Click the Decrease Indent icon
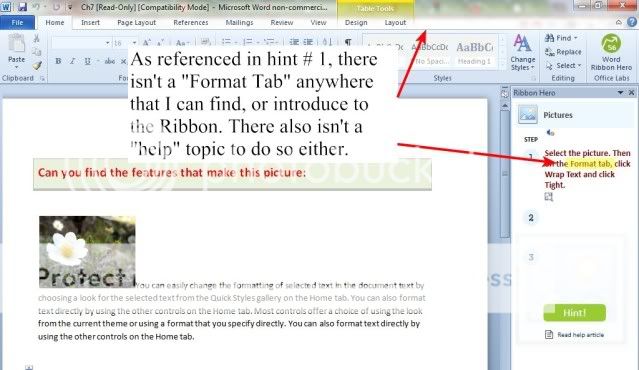This screenshot has width=639, height=370. pyautogui.click(x=294, y=42)
